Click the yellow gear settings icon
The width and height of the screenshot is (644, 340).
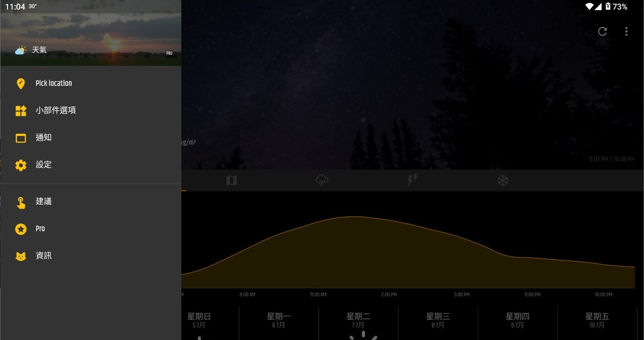coord(21,165)
